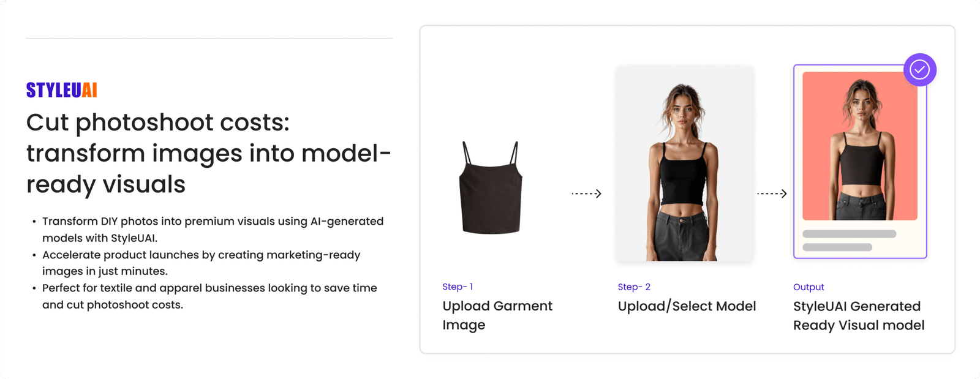Click the bullet about accelerating product launches
980x379 pixels.
tap(201, 263)
